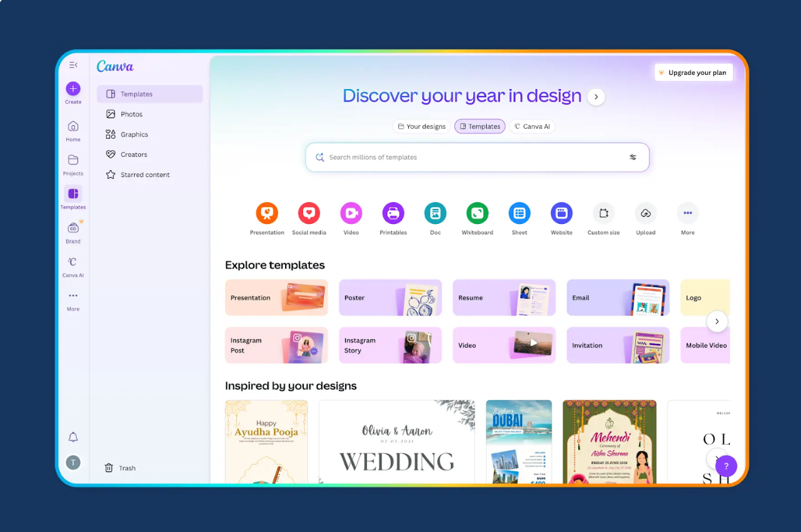Switch to Your designs tab
The width and height of the screenshot is (801, 532).
pyautogui.click(x=421, y=126)
